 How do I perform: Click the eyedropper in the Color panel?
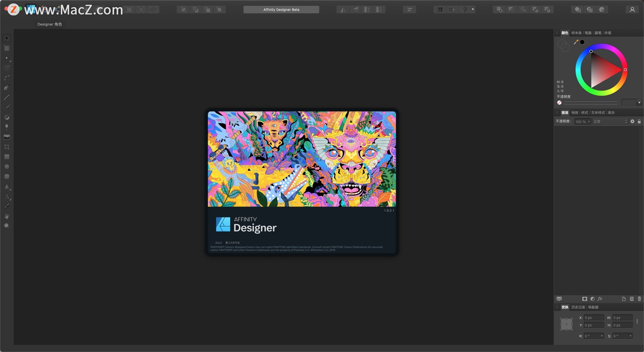(x=576, y=42)
